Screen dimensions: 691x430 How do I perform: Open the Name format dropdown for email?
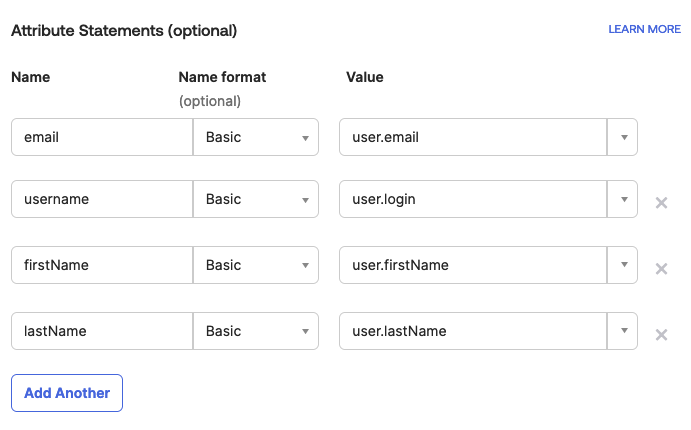point(256,138)
